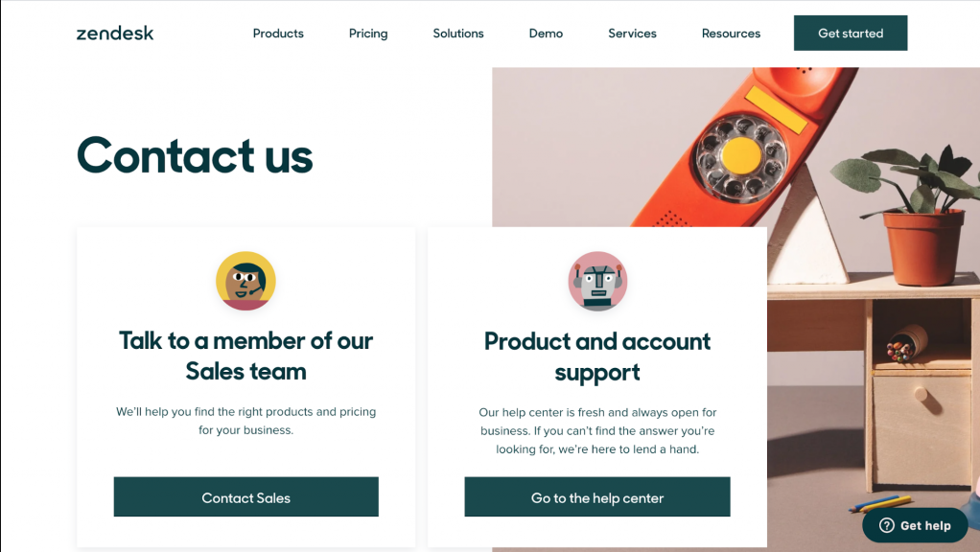Go to the Pricing page
The height and width of the screenshot is (552, 980).
(x=368, y=34)
